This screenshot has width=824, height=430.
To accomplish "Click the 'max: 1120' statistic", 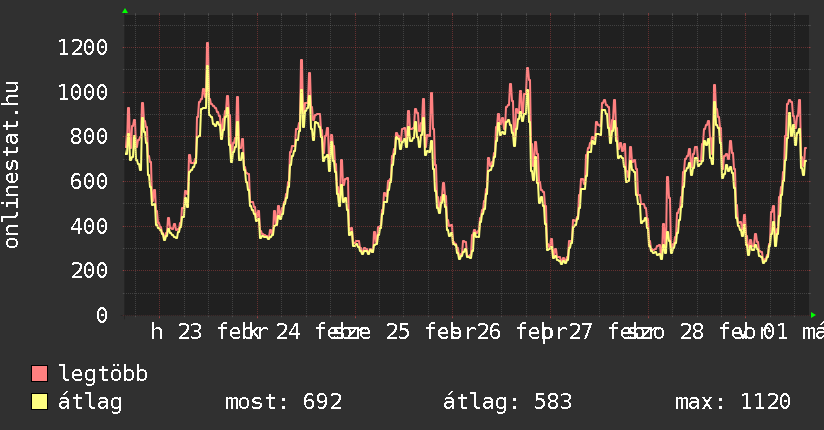I will (x=733, y=402).
